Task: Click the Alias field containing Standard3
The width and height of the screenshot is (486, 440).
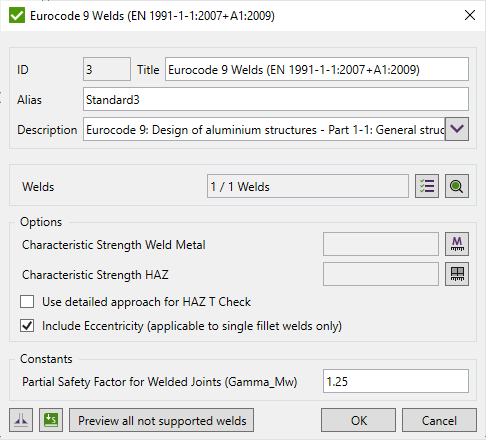Action: (x=276, y=99)
